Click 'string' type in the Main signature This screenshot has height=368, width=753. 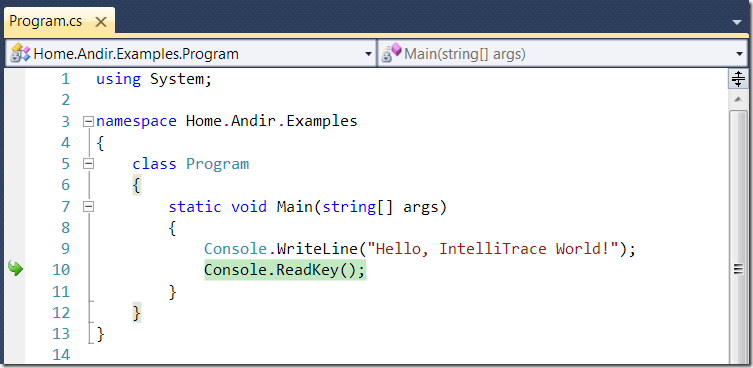(349, 207)
